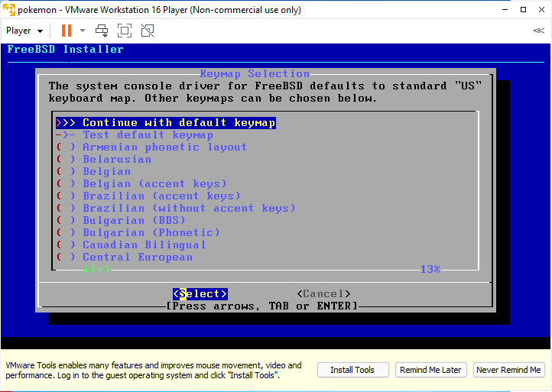Image resolution: width=552 pixels, height=392 pixels.
Task: Pause the virtual machine
Action: [67, 31]
